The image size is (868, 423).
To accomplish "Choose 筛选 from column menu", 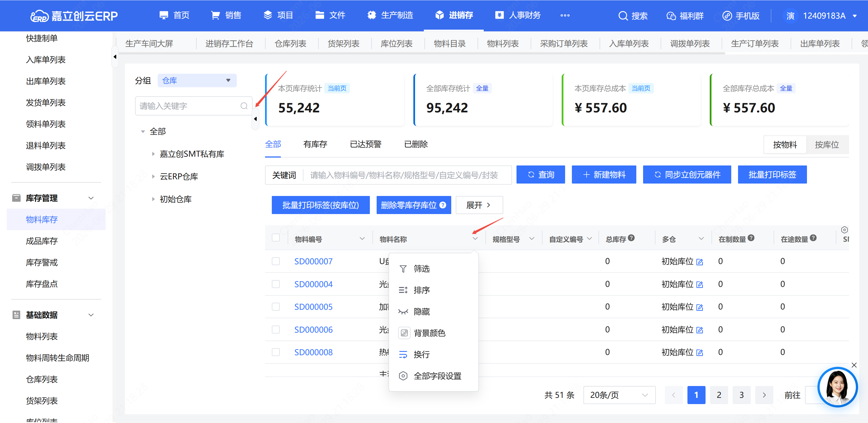I will 434,269.
